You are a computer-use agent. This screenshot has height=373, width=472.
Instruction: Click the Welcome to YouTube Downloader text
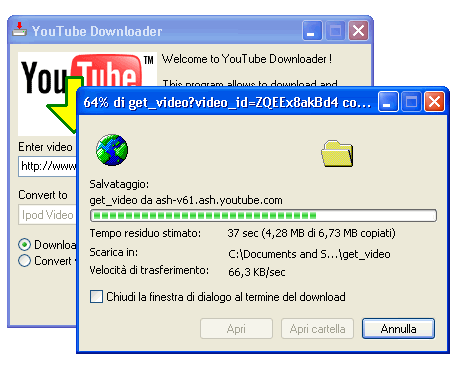pos(247,59)
